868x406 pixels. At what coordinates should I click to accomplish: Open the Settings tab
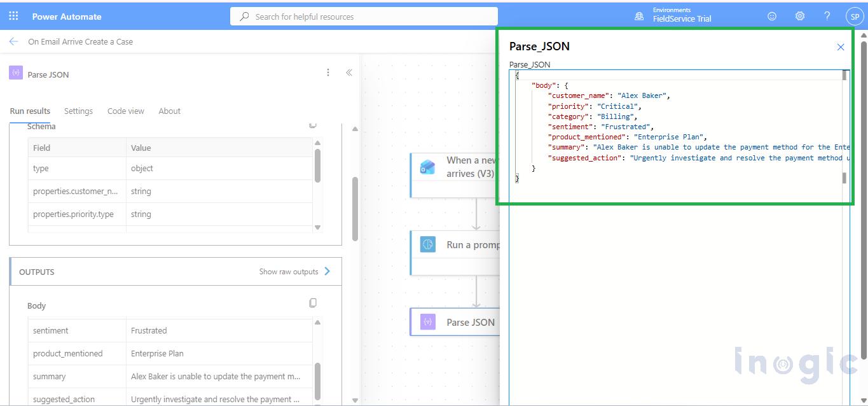click(x=78, y=111)
